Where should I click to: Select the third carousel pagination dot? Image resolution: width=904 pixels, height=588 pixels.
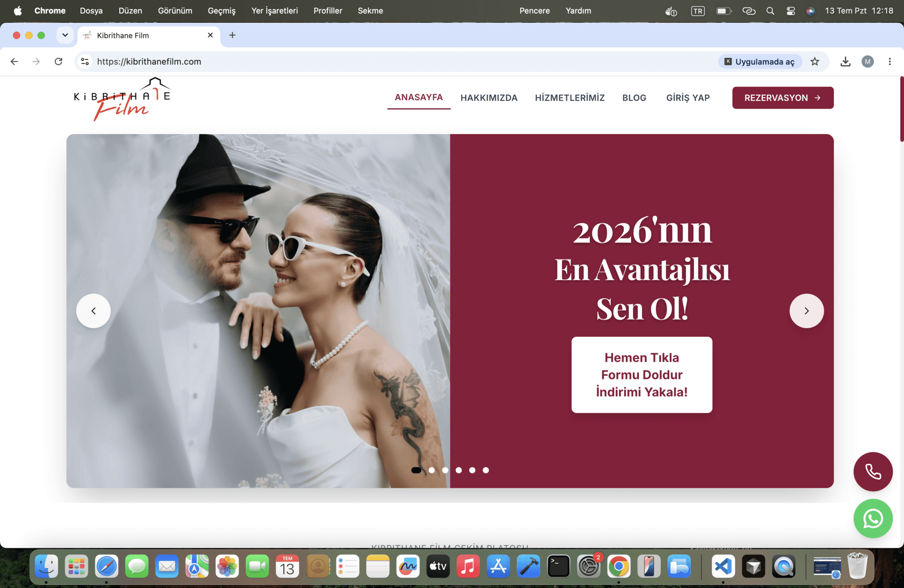tap(445, 470)
